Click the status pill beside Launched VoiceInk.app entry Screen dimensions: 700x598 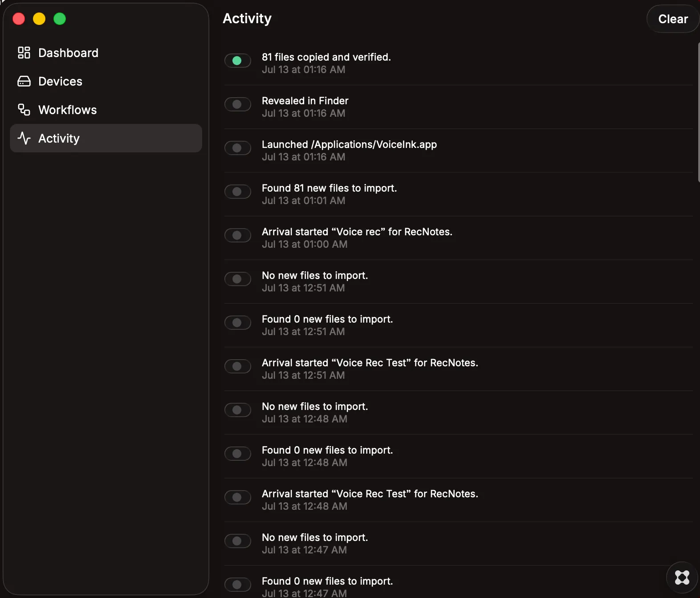pos(237,148)
